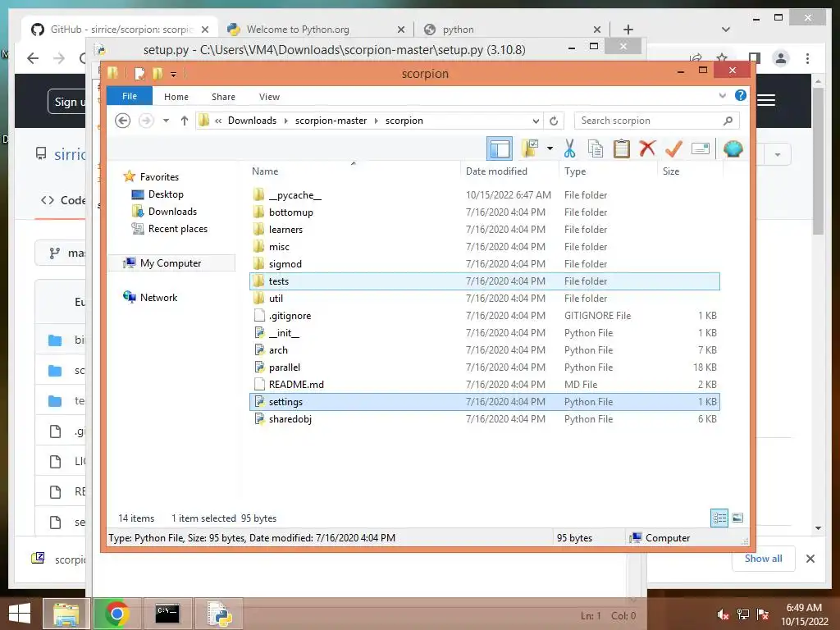Click the Explorer Forward arrow button
This screenshot has height=630, width=840.
coord(146,121)
